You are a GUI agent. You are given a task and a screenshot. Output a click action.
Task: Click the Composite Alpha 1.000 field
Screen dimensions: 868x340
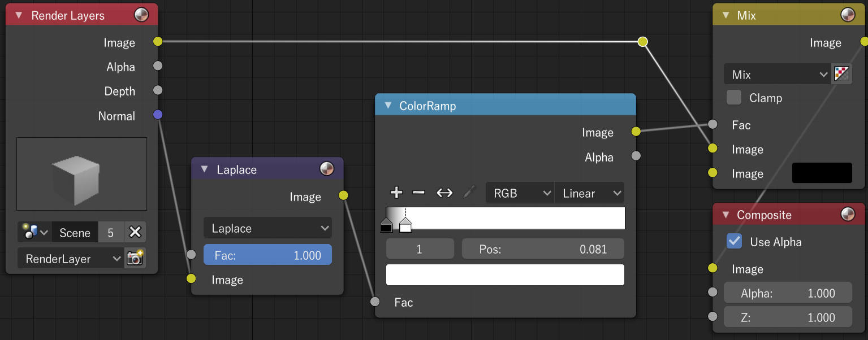tap(788, 293)
